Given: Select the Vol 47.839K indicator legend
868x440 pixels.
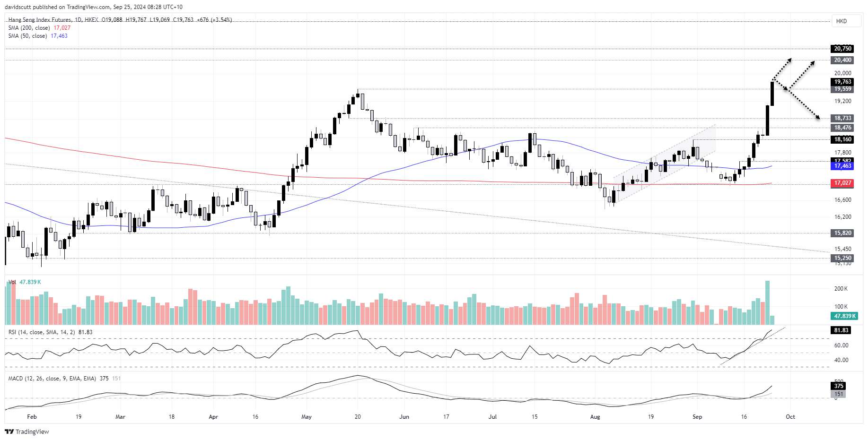Looking at the screenshot, I should (x=25, y=282).
